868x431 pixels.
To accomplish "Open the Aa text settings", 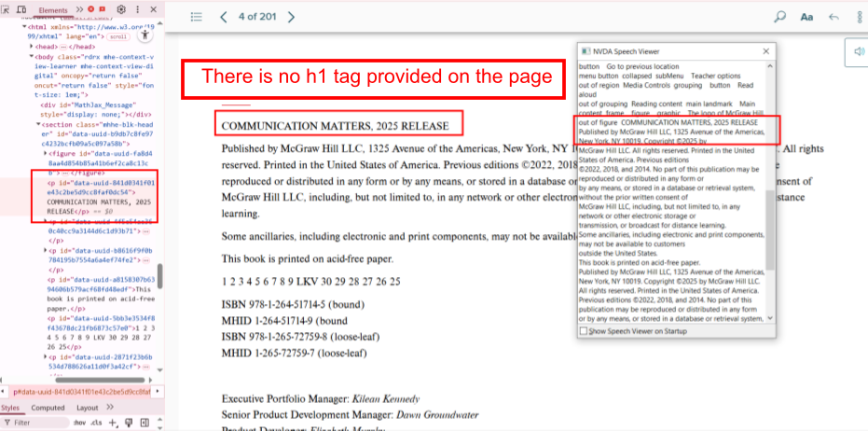I will click(x=806, y=17).
